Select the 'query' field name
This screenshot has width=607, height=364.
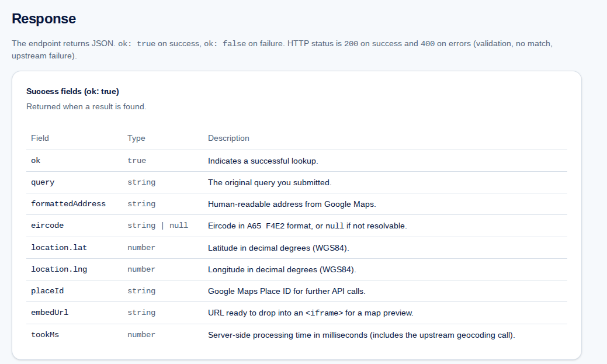43,182
